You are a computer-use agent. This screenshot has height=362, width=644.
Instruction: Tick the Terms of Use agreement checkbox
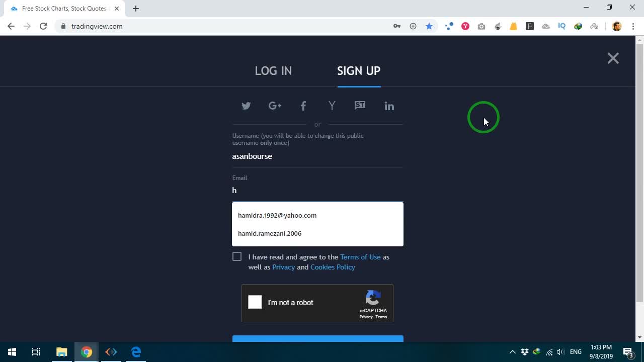(237, 256)
